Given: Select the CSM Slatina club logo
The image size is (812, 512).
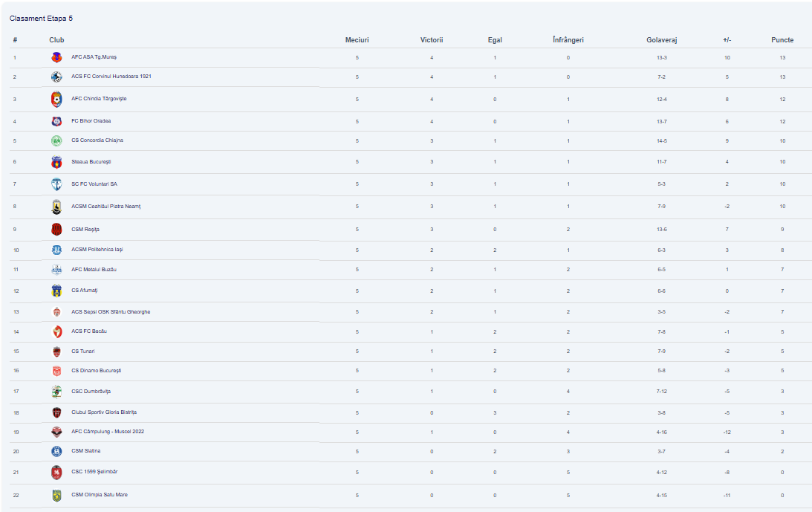Looking at the screenshot, I should [56, 451].
